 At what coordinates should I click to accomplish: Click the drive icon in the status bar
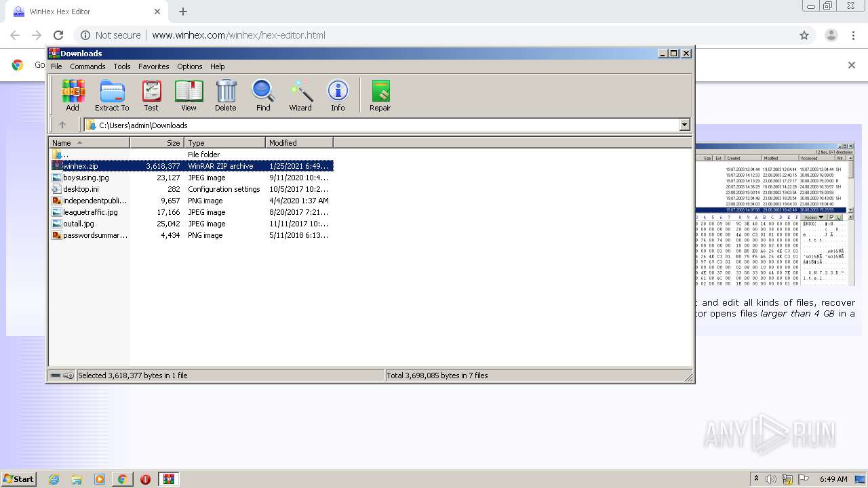pyautogui.click(x=56, y=375)
